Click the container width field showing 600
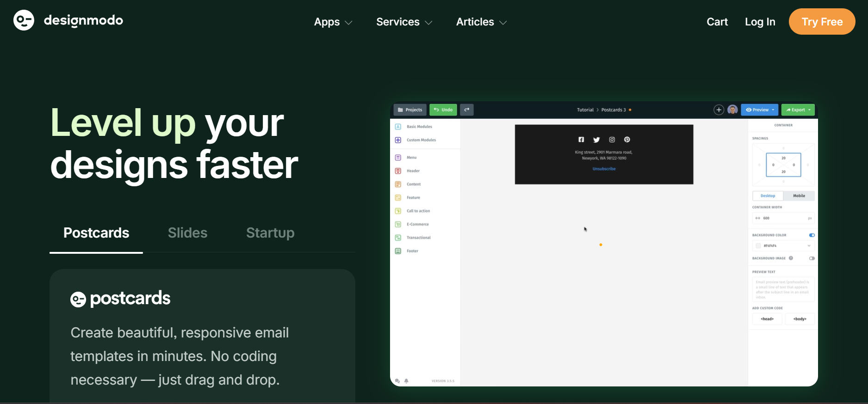The width and height of the screenshot is (868, 404). 783,218
